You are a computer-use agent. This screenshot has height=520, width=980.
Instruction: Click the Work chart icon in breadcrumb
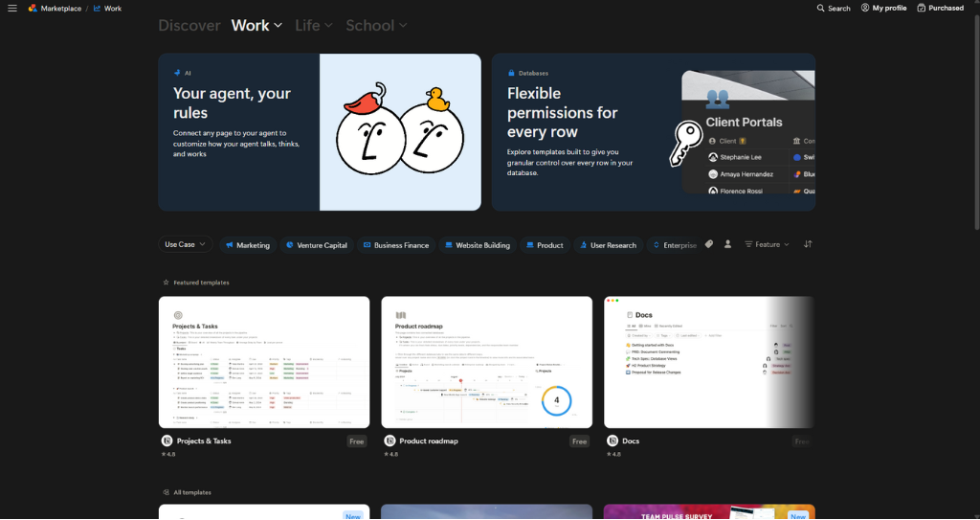pyautogui.click(x=97, y=8)
